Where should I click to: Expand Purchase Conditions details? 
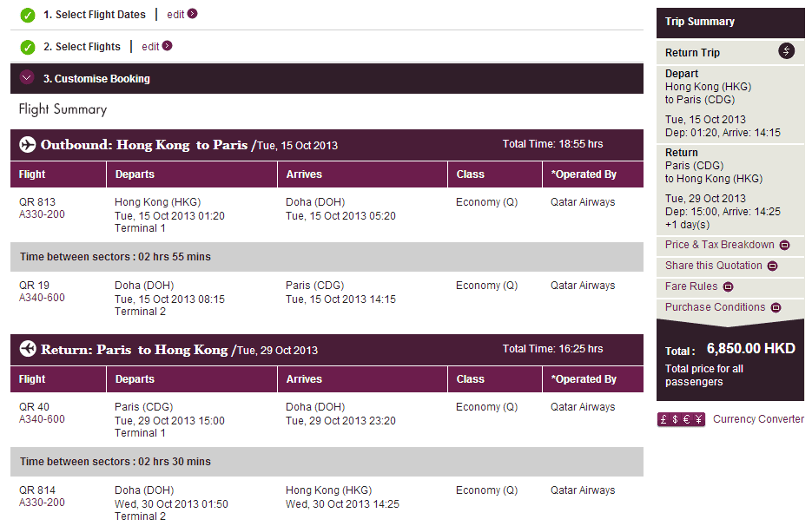(775, 308)
